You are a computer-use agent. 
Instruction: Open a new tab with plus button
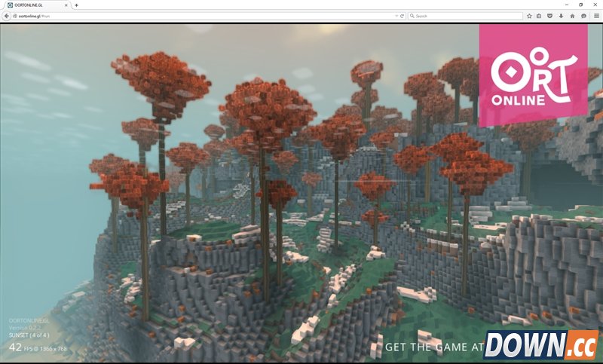pyautogui.click(x=76, y=5)
